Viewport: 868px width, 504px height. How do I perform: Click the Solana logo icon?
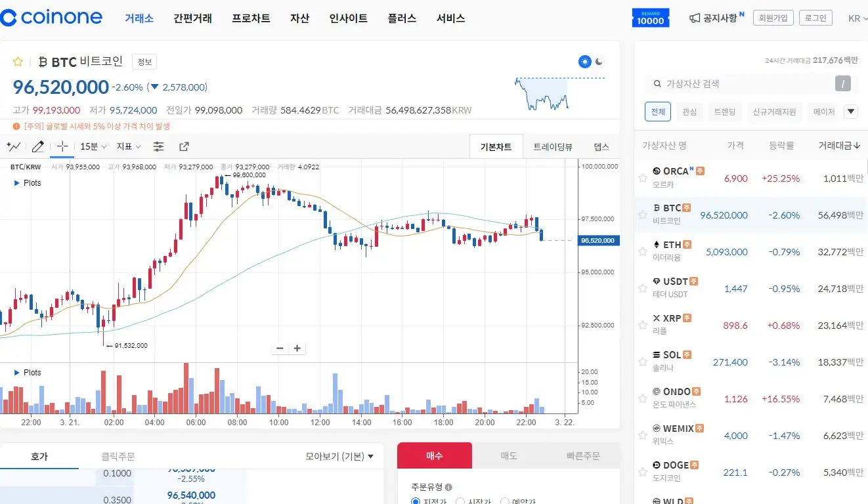pos(657,355)
